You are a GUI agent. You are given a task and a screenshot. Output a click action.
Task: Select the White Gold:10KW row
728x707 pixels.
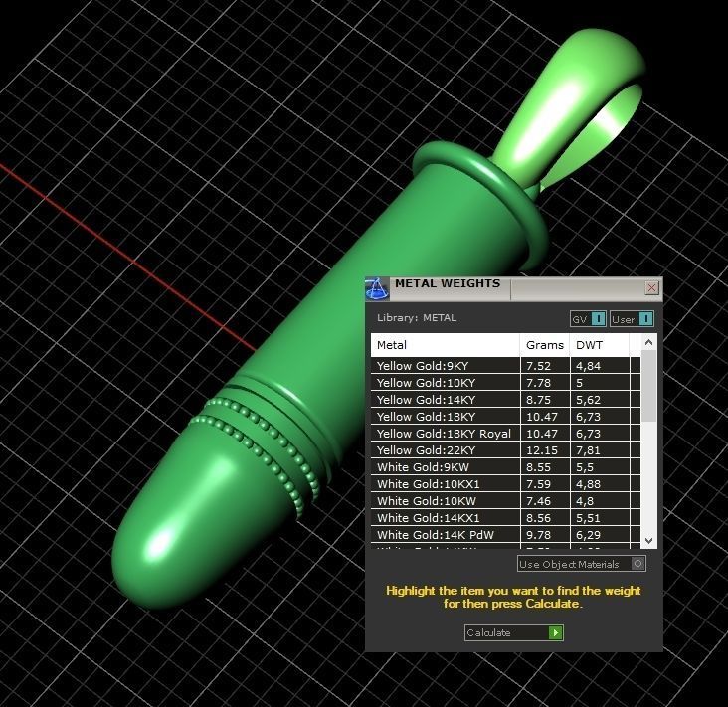point(505,500)
